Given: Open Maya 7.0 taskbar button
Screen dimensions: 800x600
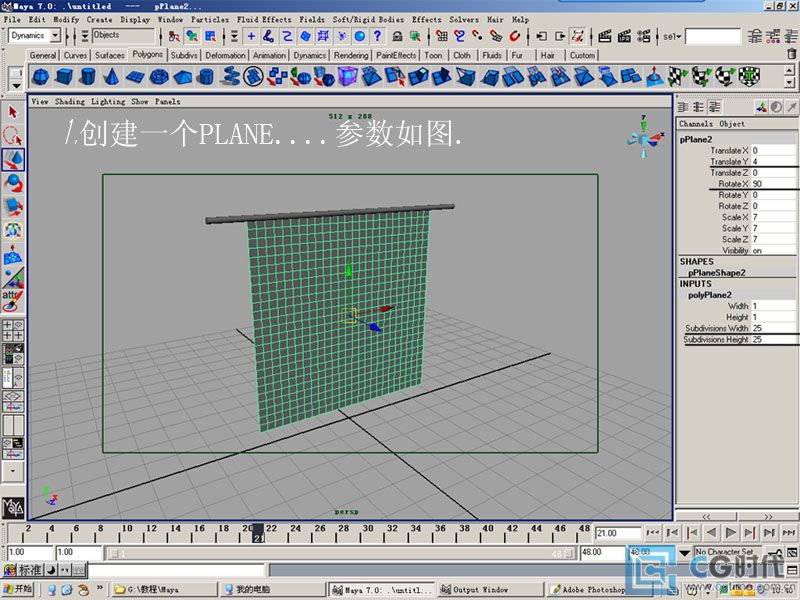Looking at the screenshot, I should coord(382,589).
